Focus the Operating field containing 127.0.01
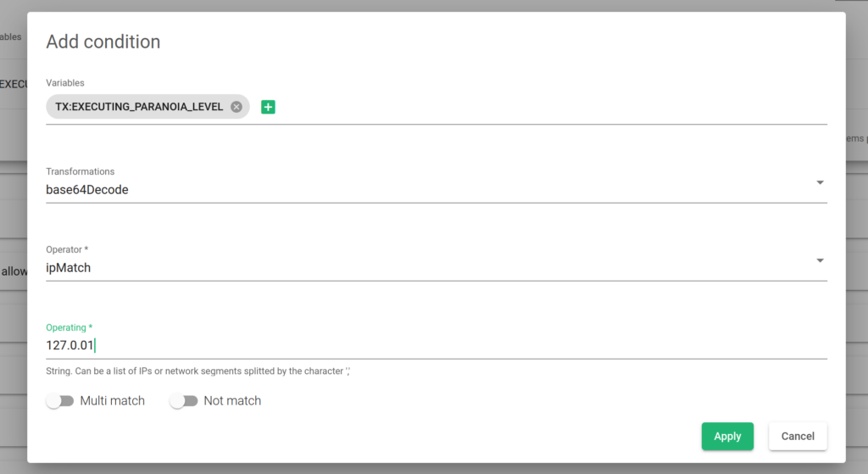The width and height of the screenshot is (868, 474). click(x=437, y=345)
